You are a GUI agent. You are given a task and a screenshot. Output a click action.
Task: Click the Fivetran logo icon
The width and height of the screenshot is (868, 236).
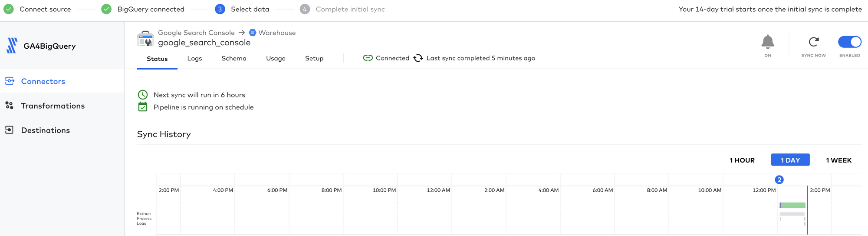click(x=12, y=46)
